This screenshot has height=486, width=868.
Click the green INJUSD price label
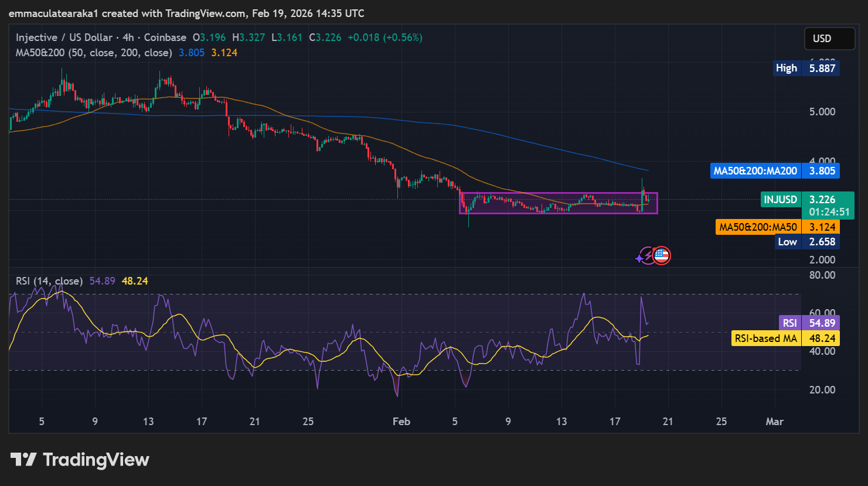780,200
